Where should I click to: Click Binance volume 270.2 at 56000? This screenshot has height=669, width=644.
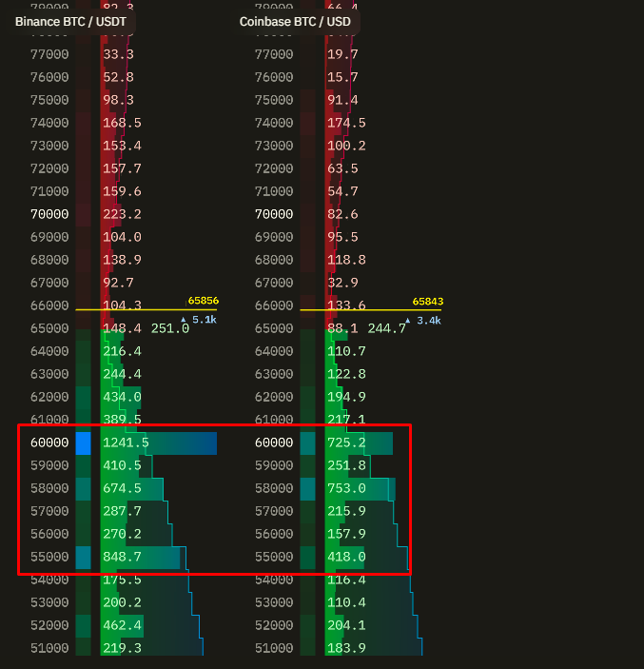pyautogui.click(x=122, y=534)
